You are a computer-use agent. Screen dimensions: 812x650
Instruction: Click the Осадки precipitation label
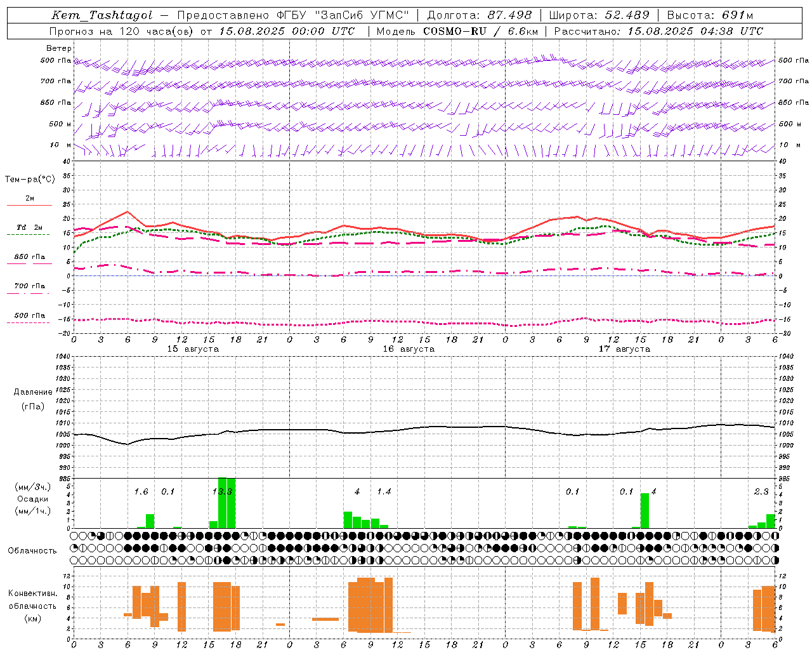[x=32, y=499]
